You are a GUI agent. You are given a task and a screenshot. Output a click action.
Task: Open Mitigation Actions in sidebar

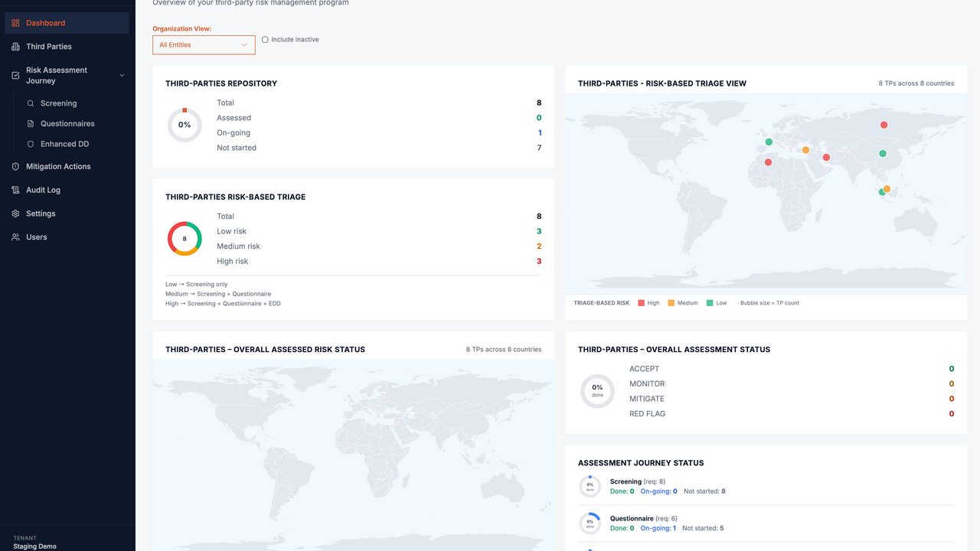pyautogui.click(x=67, y=166)
